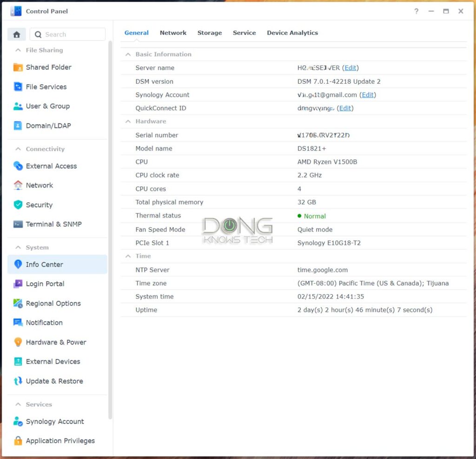Image resolution: width=476 pixels, height=459 pixels.
Task: Click the system time 02/15/2022 14:41:35
Action: 331,297
